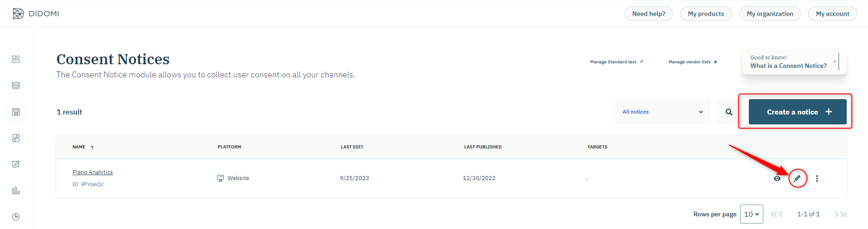Open the My products menu
This screenshot has width=868, height=229.
point(706,14)
